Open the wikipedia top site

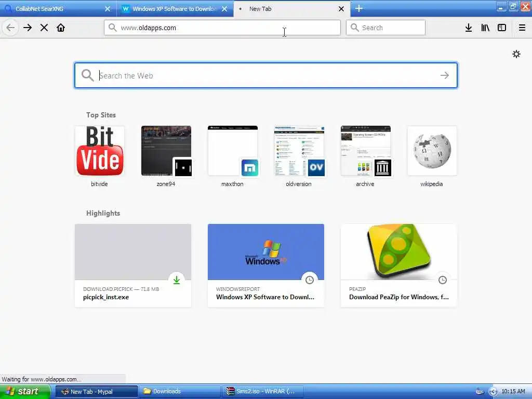[432, 156]
